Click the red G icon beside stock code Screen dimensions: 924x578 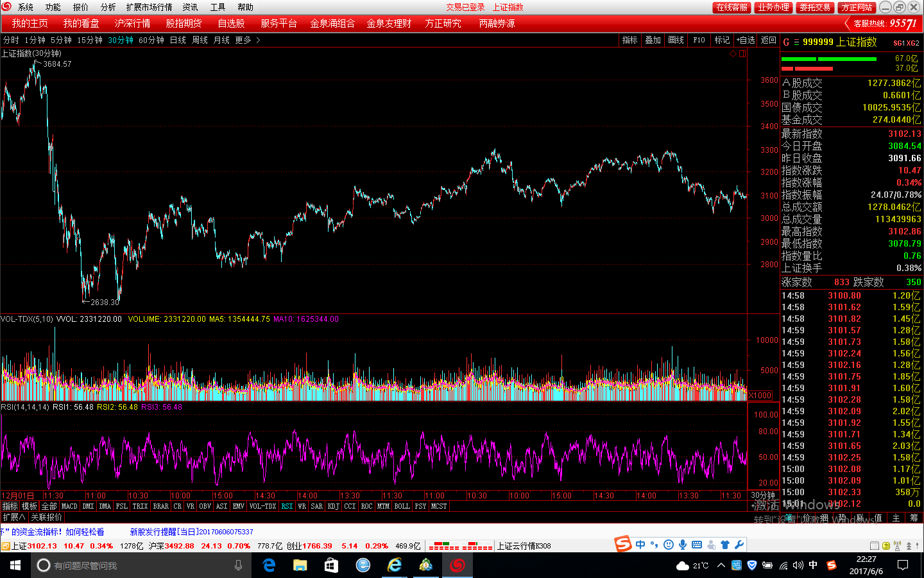787,42
